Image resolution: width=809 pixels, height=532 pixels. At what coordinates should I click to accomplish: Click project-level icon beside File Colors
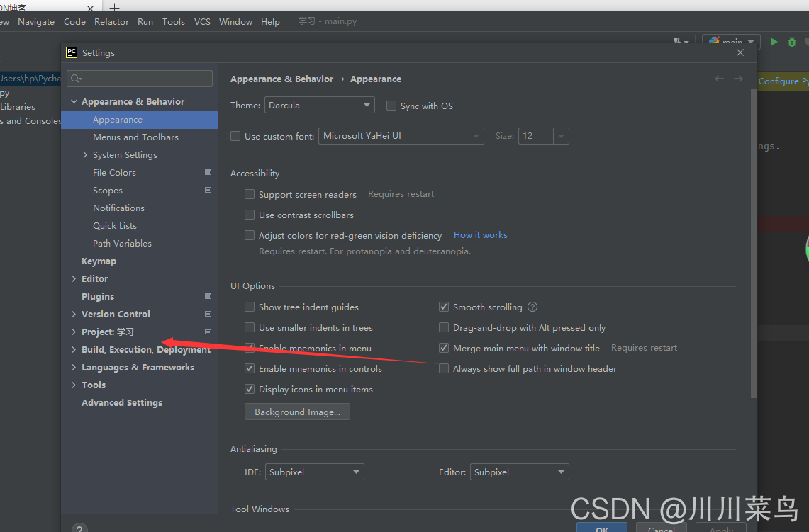coord(208,172)
